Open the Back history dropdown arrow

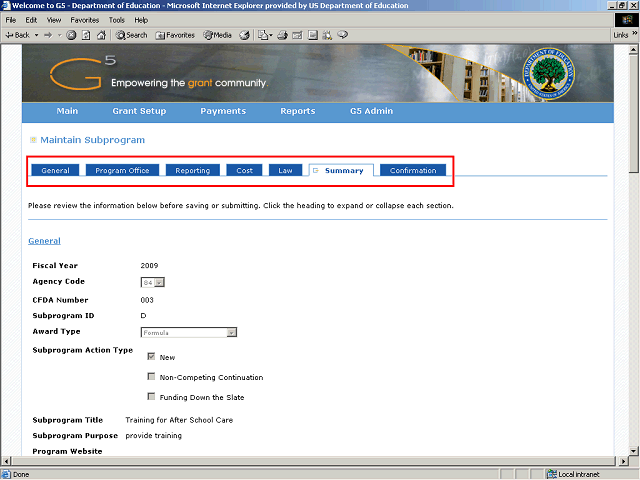[36, 35]
